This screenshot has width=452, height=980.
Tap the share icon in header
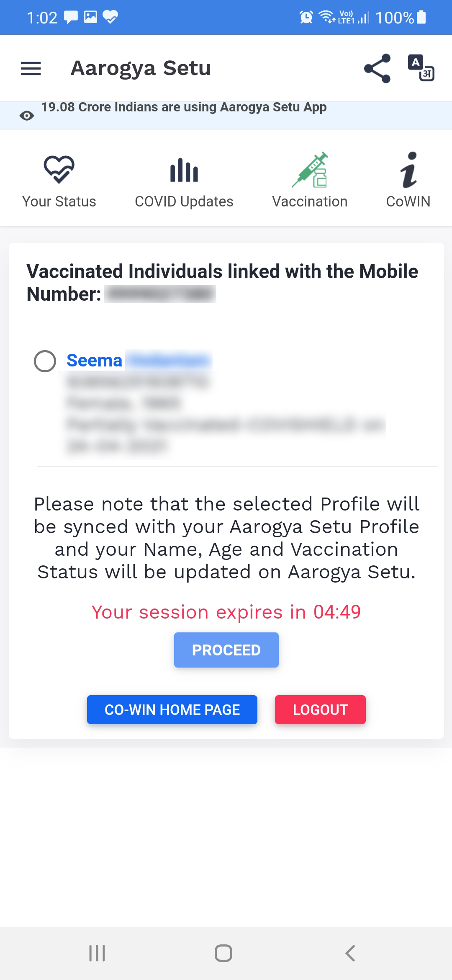click(x=377, y=68)
